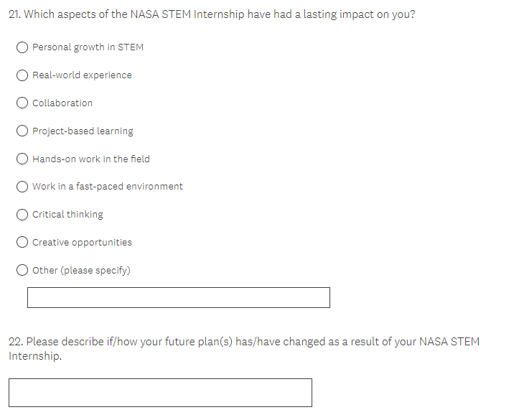Choose Work in a fast-paced environment
Image resolution: width=514 pixels, height=420 pixels.
(x=23, y=187)
